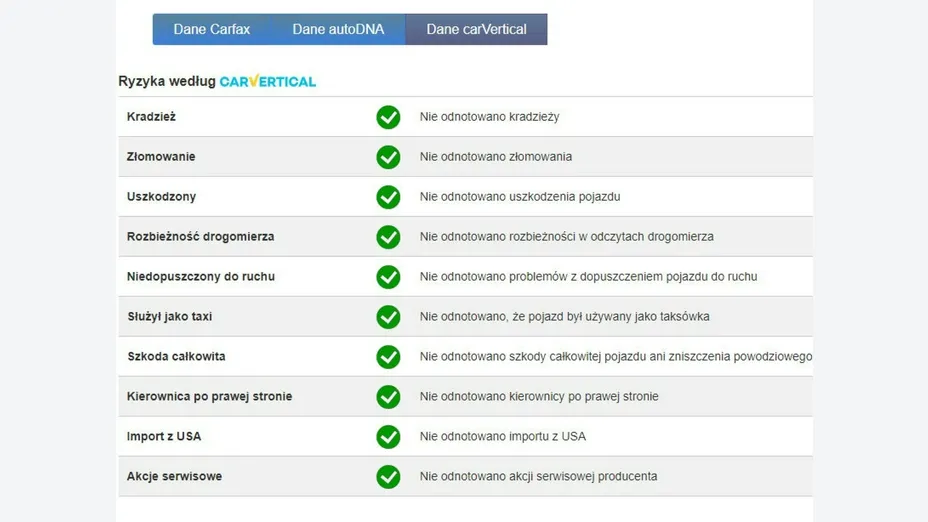Click the checkmark for Rozbieżność drogomierza

tap(388, 237)
